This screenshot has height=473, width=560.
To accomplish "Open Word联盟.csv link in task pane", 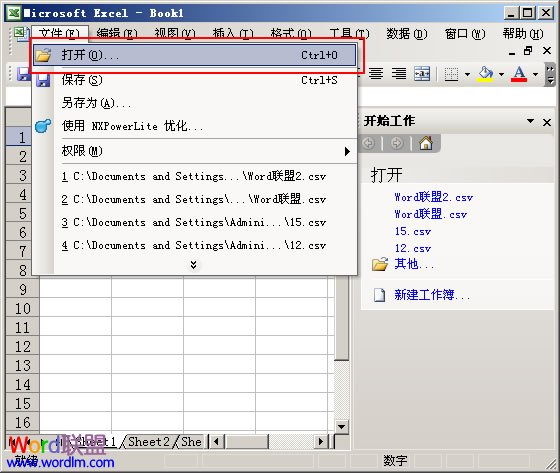I will (x=430, y=214).
